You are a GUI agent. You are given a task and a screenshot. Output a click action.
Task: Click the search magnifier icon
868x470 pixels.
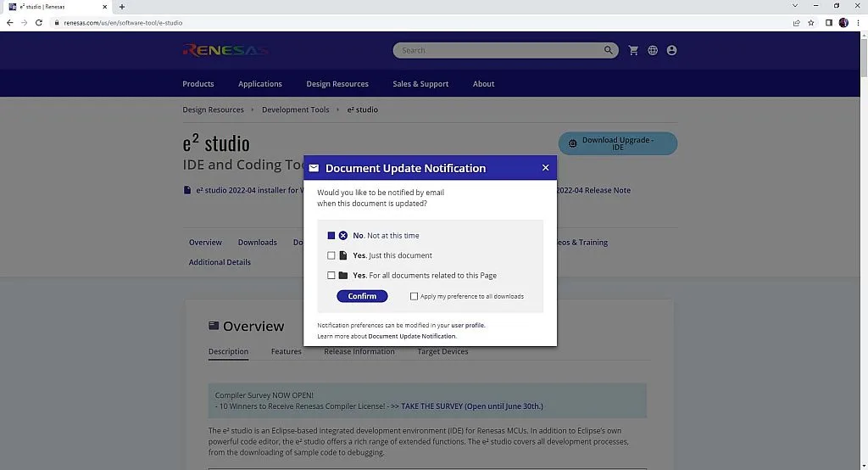click(609, 50)
